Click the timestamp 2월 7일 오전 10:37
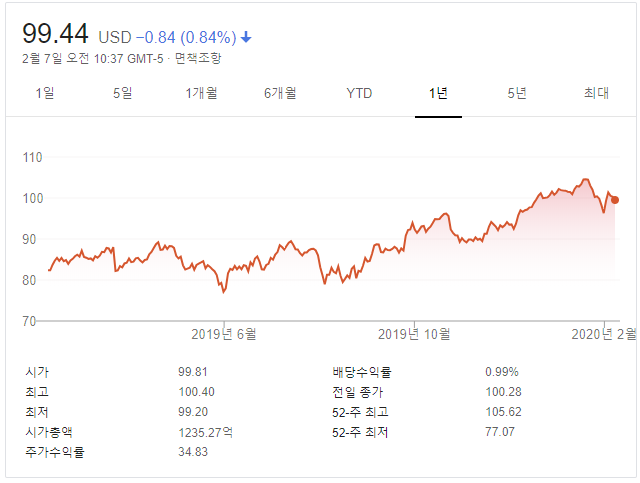The height and width of the screenshot is (483, 640). click(x=73, y=58)
